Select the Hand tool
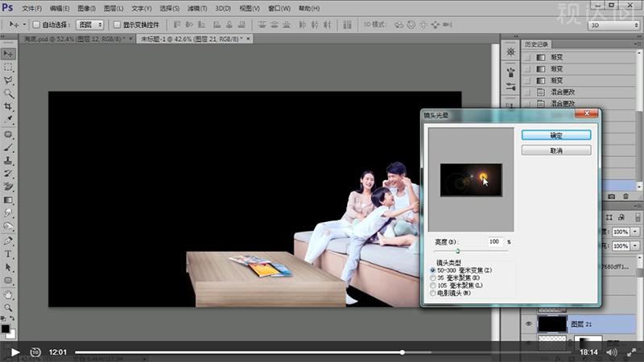This screenshot has width=644, height=362. click(x=8, y=295)
